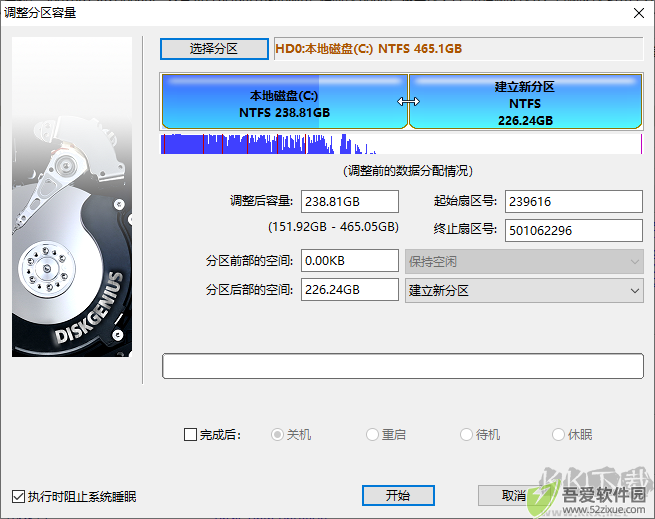Select the 重启 radio option
The image size is (655, 519).
pos(372,435)
